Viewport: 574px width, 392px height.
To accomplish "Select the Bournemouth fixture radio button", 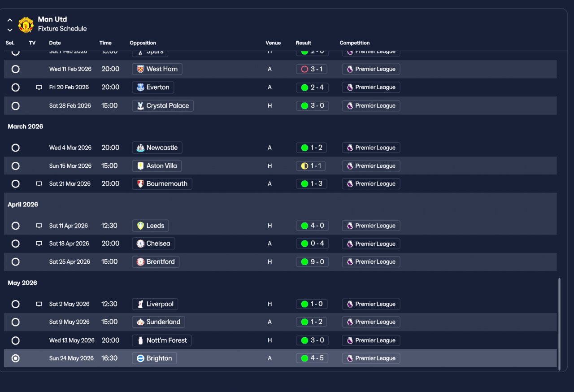I will pyautogui.click(x=16, y=184).
